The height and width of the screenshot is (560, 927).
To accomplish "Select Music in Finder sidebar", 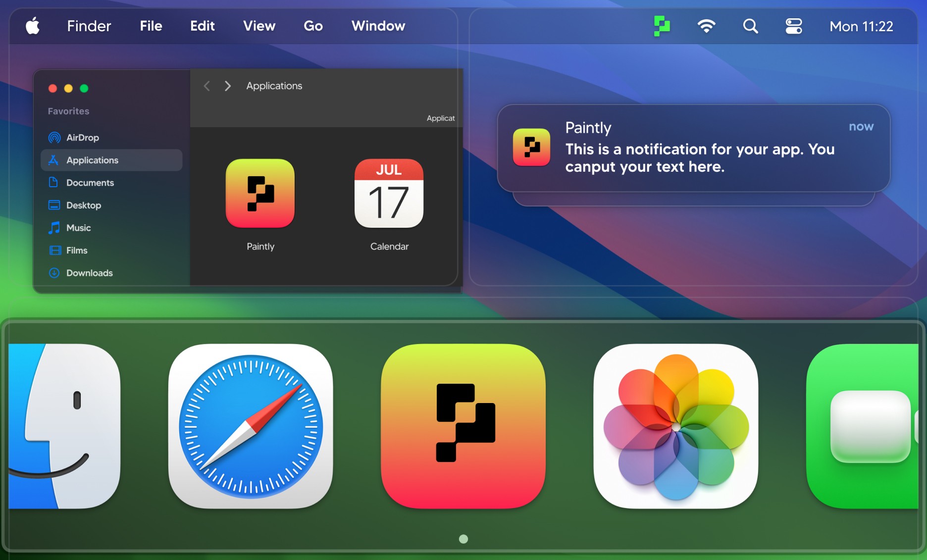I will 111,228.
